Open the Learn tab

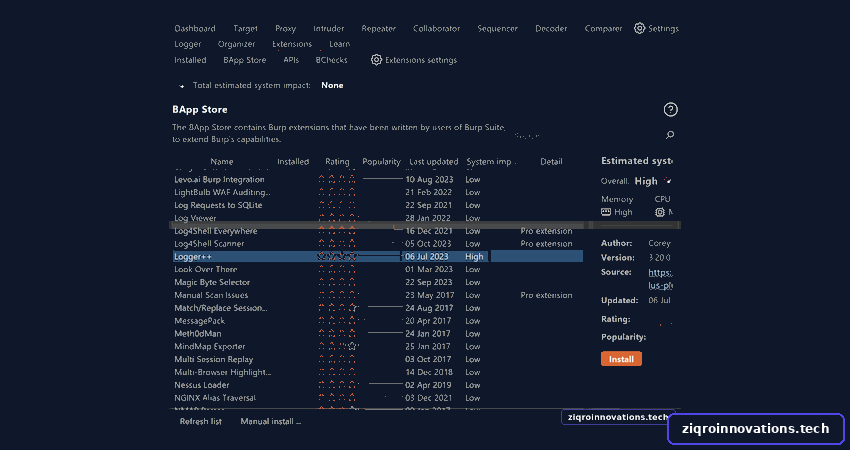339,44
